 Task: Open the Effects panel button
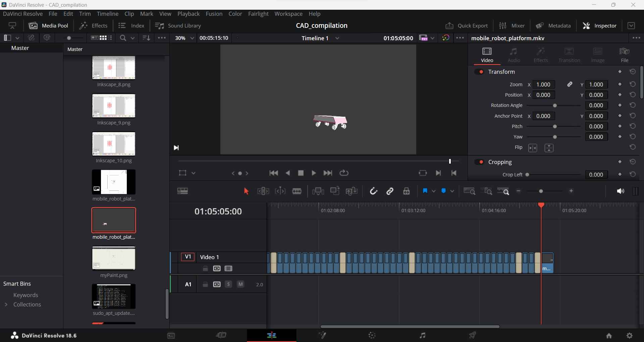pos(93,25)
